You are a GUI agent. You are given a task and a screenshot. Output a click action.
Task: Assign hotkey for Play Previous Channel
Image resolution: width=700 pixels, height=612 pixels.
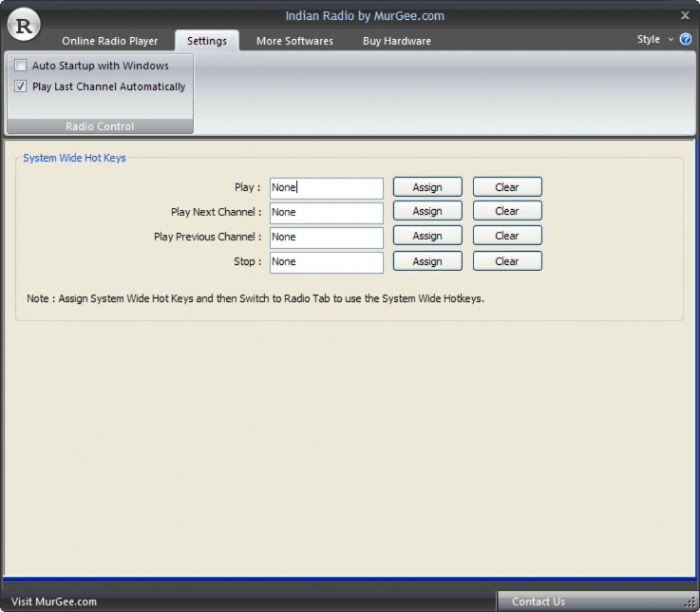[x=428, y=236]
